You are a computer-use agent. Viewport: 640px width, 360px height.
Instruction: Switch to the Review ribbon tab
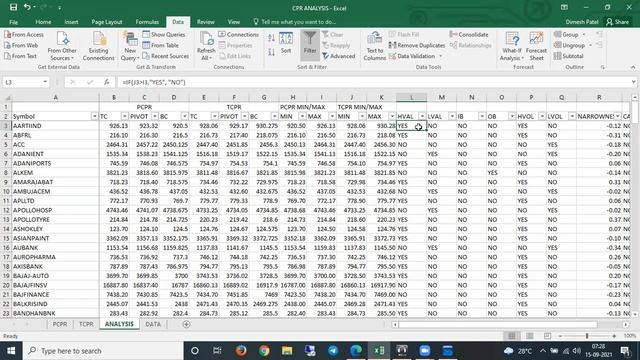[x=205, y=22]
